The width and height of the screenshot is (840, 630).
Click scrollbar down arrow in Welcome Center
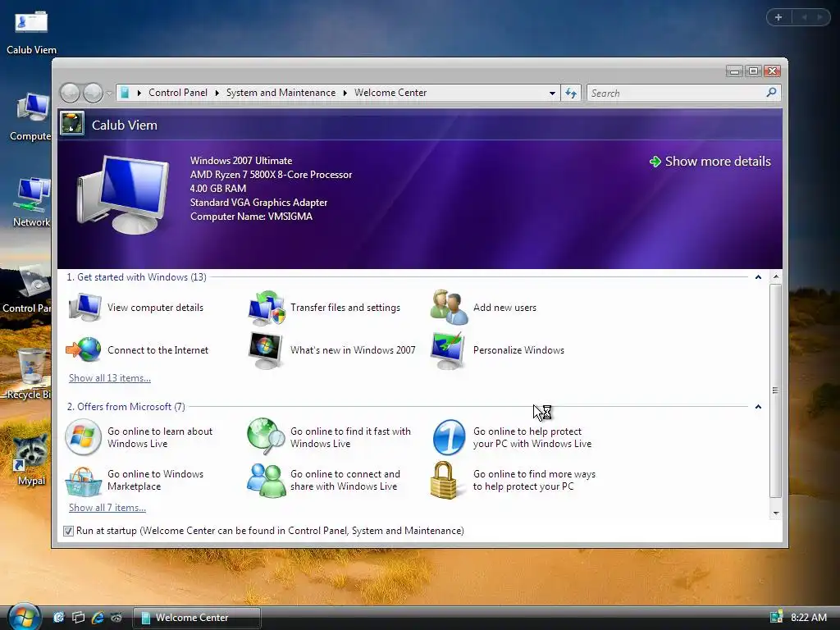tap(776, 514)
